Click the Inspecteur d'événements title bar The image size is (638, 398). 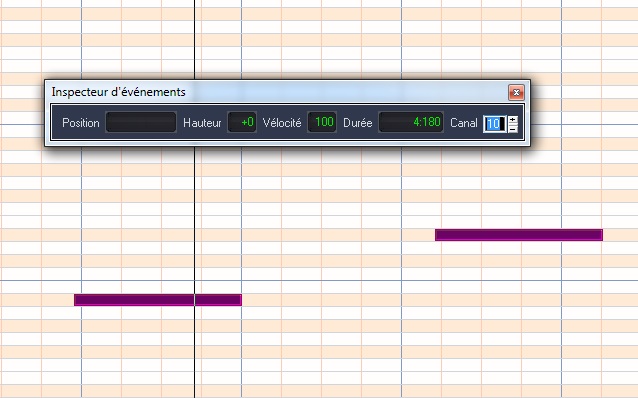[277, 92]
